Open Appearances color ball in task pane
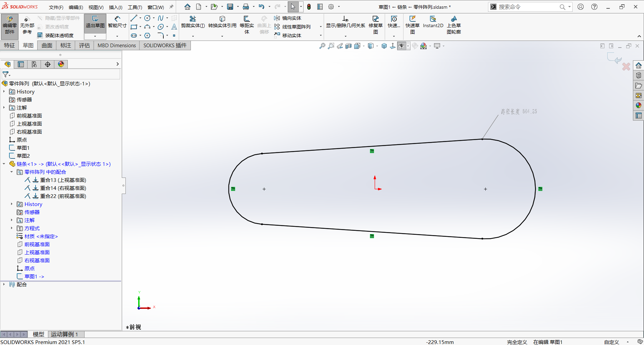The height and width of the screenshot is (345, 644). pos(639,106)
